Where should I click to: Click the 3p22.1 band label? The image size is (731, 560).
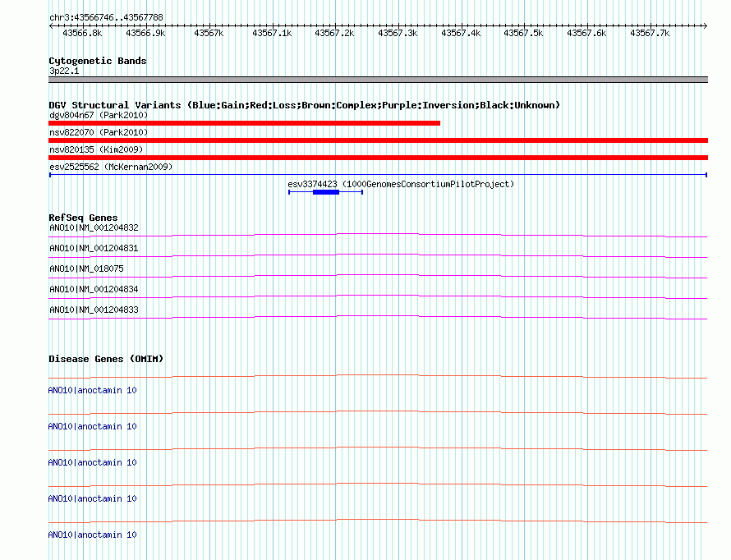pyautogui.click(x=64, y=71)
